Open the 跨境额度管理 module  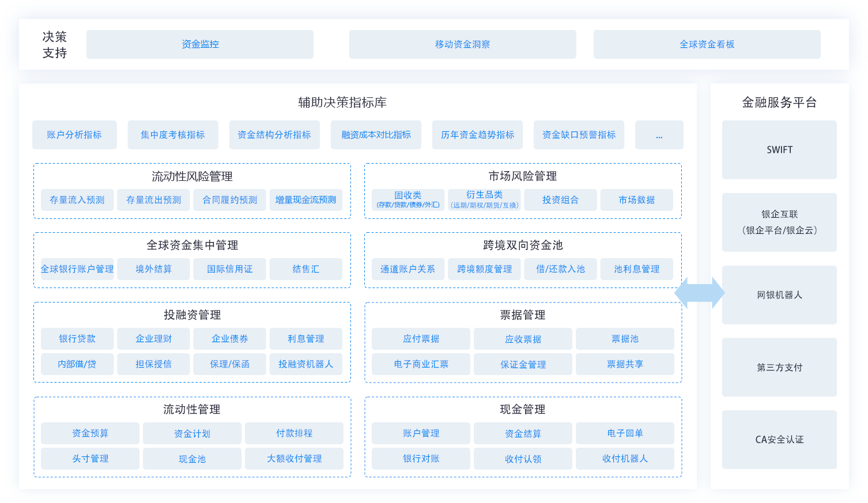pos(484,268)
